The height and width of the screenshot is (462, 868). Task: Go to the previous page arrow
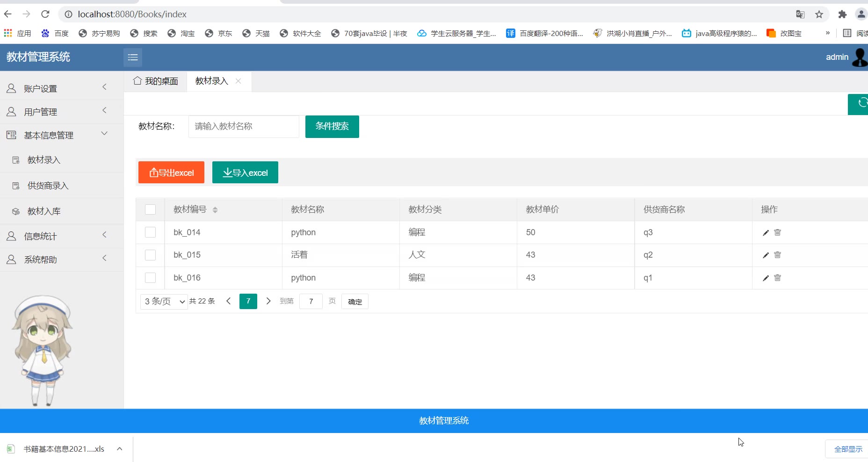pyautogui.click(x=229, y=301)
